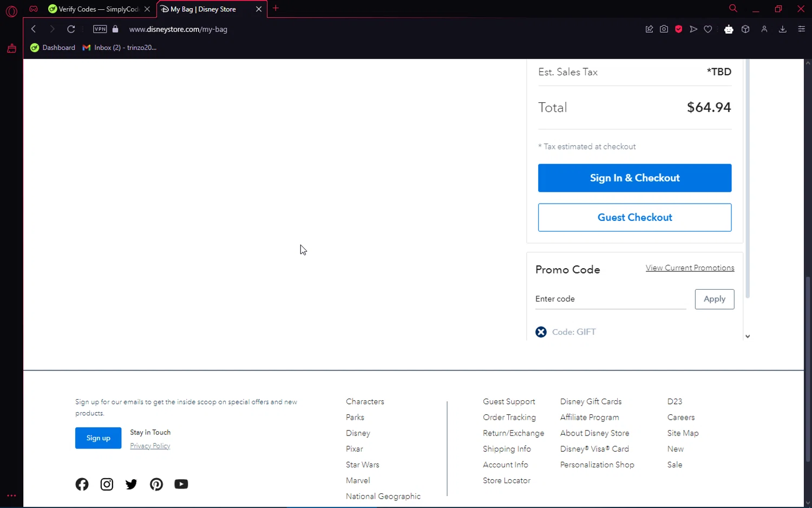The height and width of the screenshot is (508, 812).
Task: Open Site Map footer link
Action: tap(683, 433)
